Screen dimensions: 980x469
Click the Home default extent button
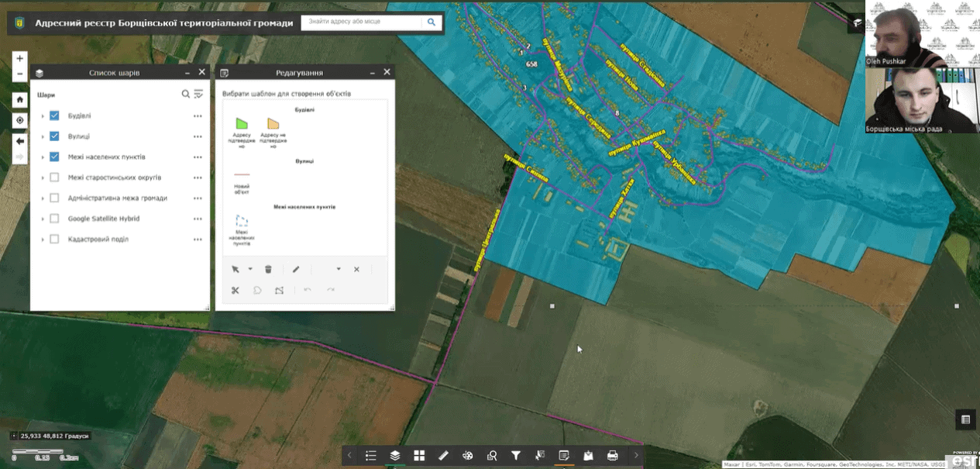[20, 100]
